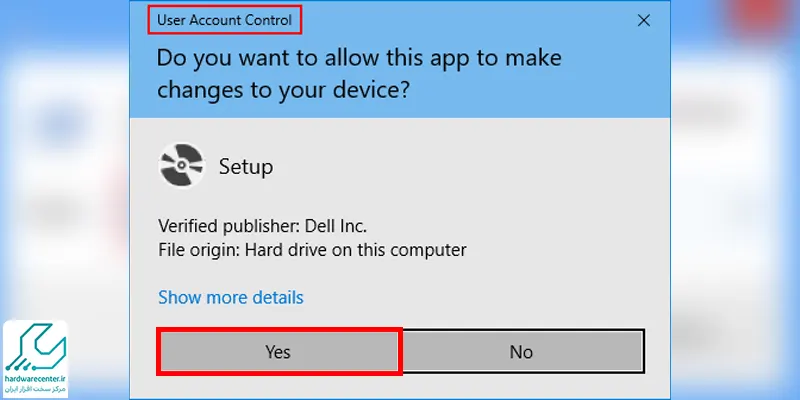The width and height of the screenshot is (800, 400).
Task: Select the Setup program name label
Action: 246,167
